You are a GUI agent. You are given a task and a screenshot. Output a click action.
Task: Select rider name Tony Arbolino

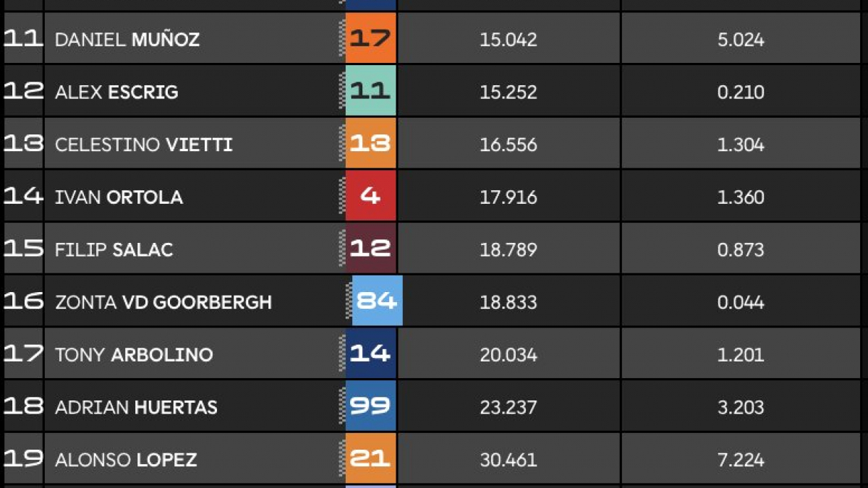click(134, 354)
